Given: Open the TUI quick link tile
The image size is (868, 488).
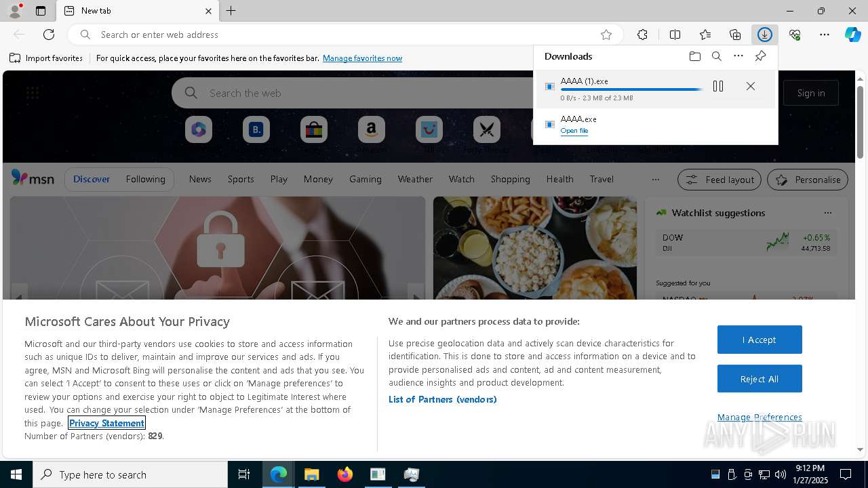Looking at the screenshot, I should [x=429, y=129].
